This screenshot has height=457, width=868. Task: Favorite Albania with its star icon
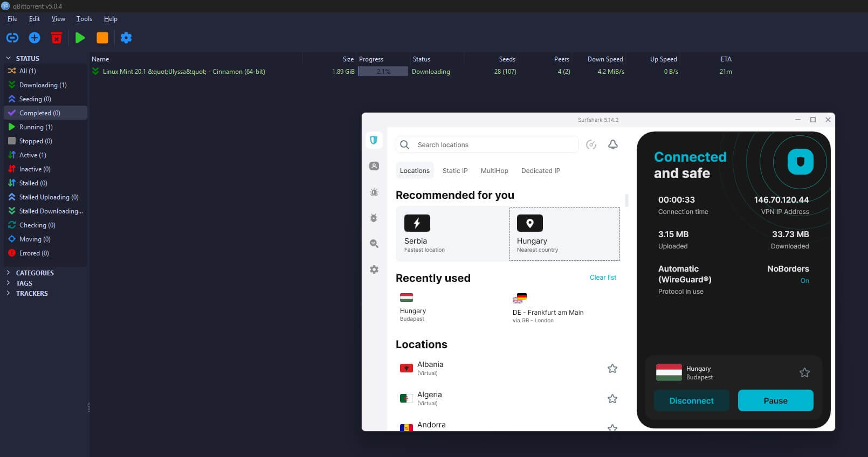[612, 369]
